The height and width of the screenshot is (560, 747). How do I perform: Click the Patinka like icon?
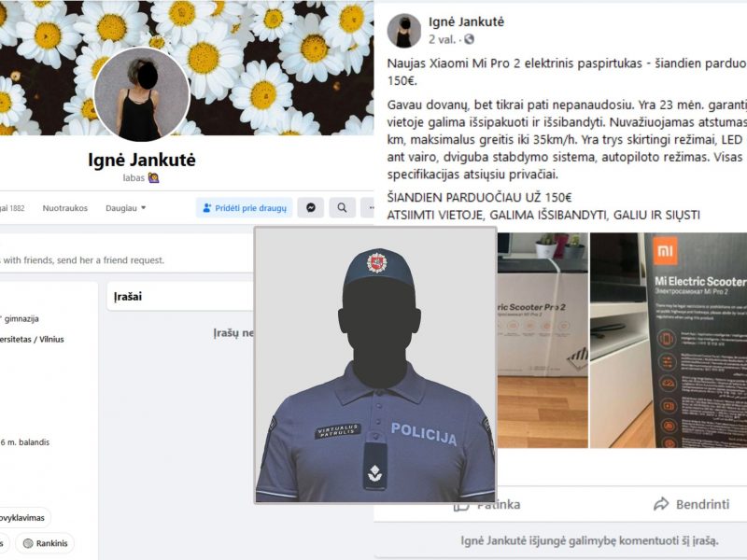[x=461, y=505]
